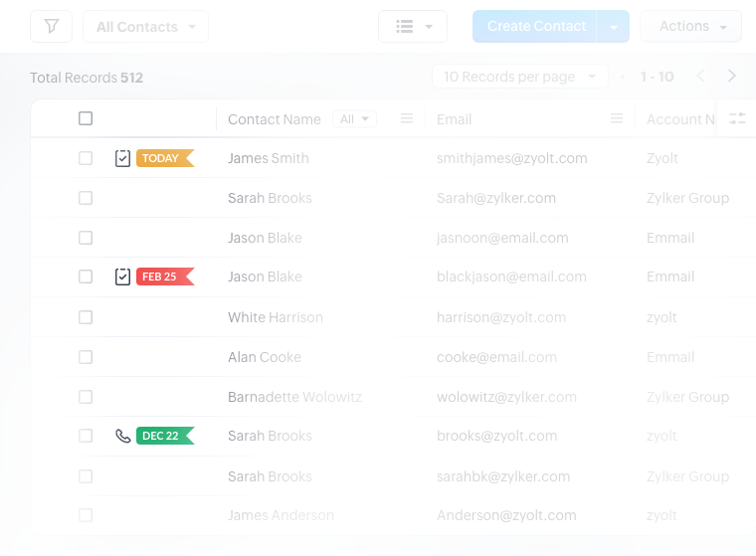Open the Actions menu
This screenshot has height=556, width=756.
(x=691, y=27)
